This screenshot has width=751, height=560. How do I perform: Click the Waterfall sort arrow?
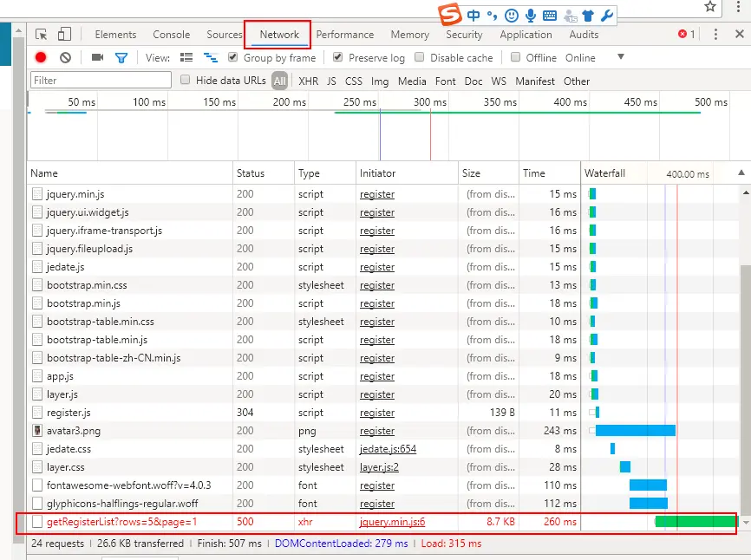pyautogui.click(x=741, y=173)
